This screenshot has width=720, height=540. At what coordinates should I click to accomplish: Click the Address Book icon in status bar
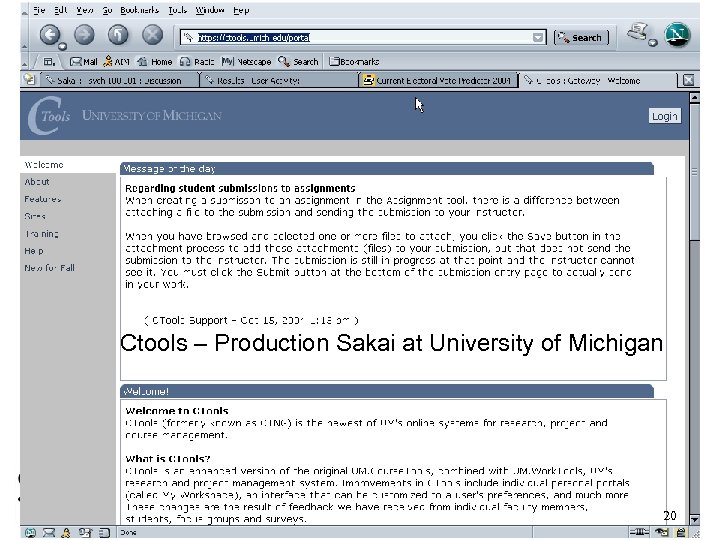pyautogui.click(x=105, y=533)
